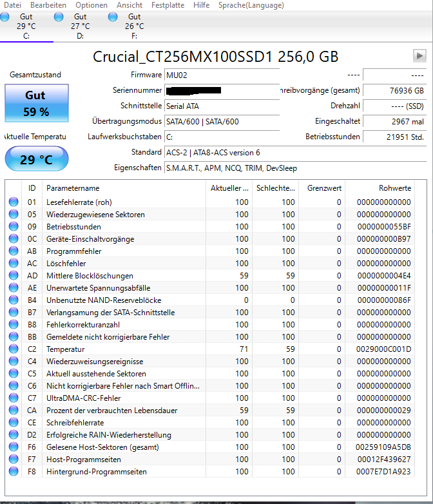Sort by the Grenzwert column header

322,188
